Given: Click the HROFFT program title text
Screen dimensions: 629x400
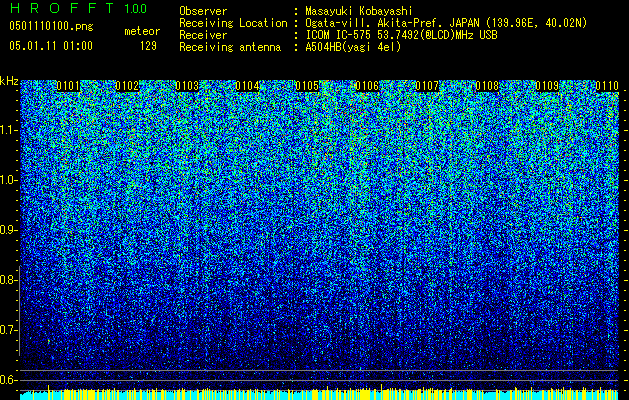Looking at the screenshot, I should (62, 8).
